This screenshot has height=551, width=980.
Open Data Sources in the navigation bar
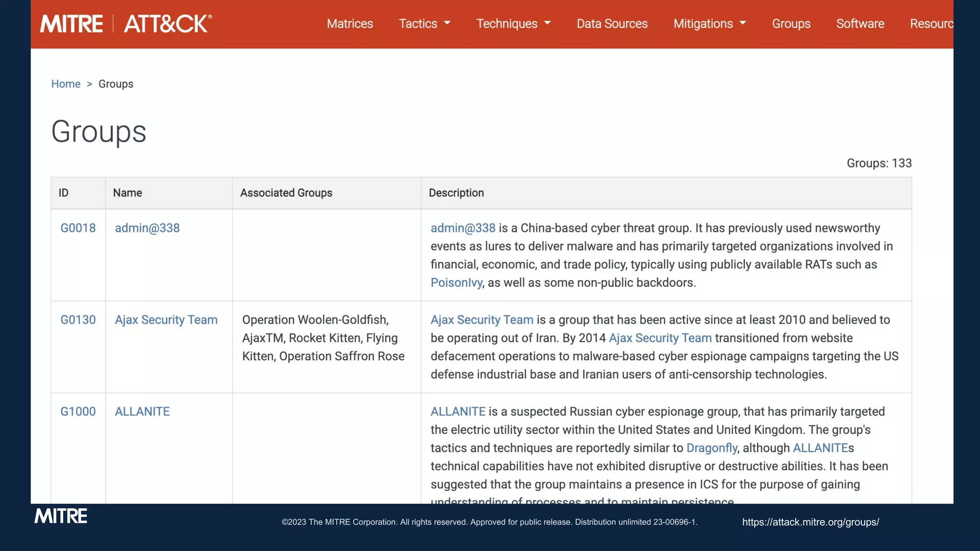[x=612, y=23]
